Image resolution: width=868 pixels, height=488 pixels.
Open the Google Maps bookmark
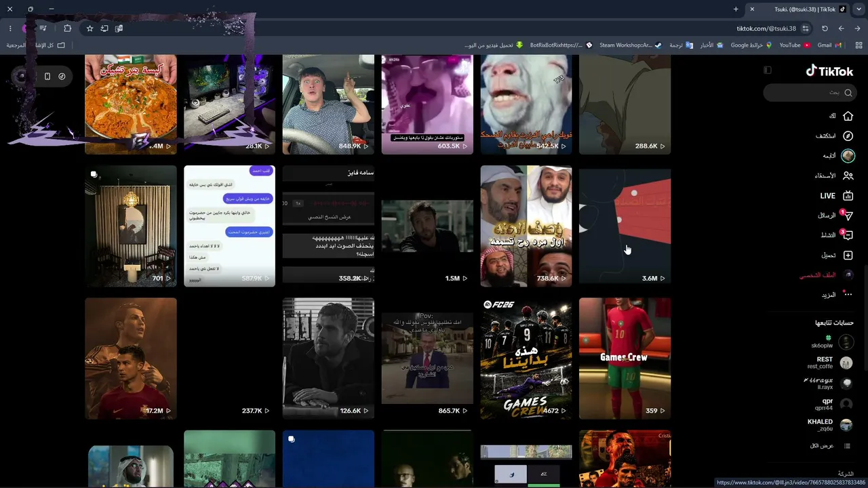coord(751,45)
